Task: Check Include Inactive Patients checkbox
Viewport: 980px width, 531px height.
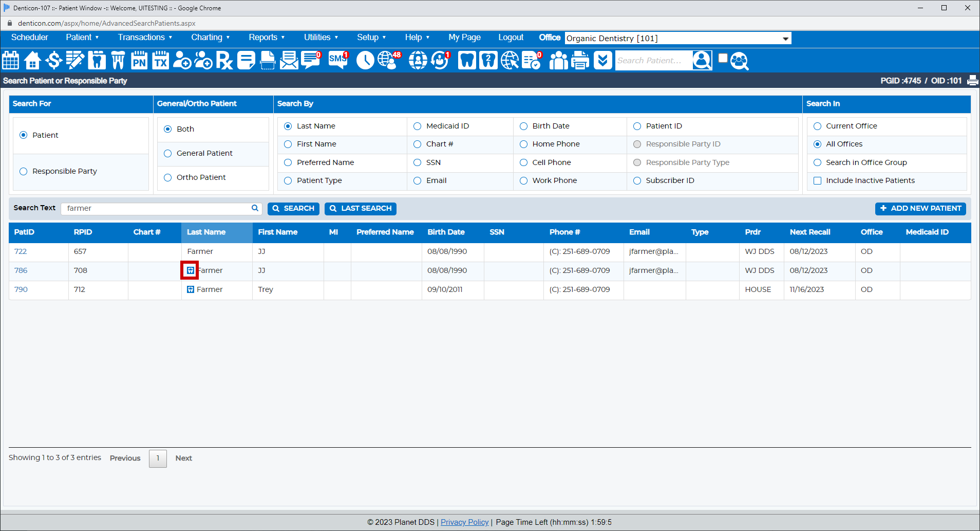Action: point(817,181)
